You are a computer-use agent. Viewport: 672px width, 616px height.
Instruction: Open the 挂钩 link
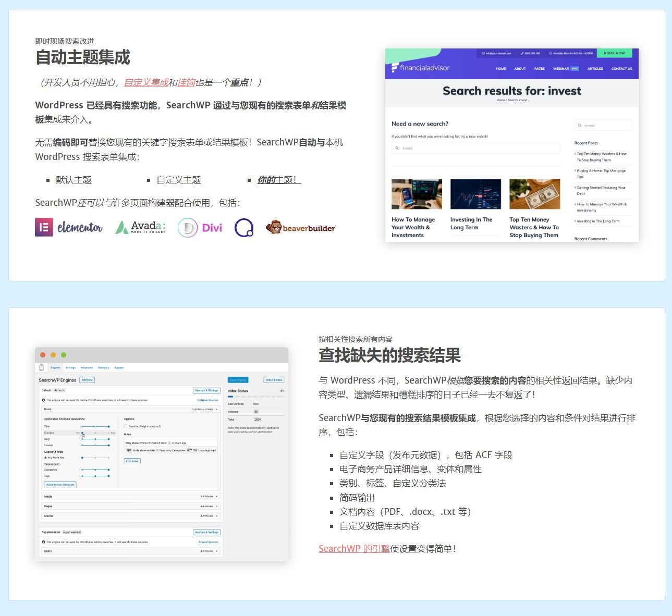click(x=186, y=82)
